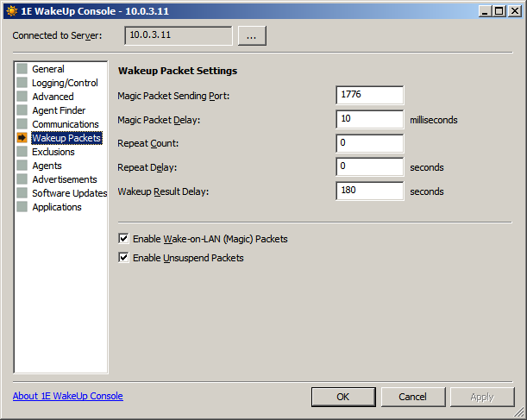Focus the Wakeup Result Delay field
The image size is (527, 420).
[370, 191]
